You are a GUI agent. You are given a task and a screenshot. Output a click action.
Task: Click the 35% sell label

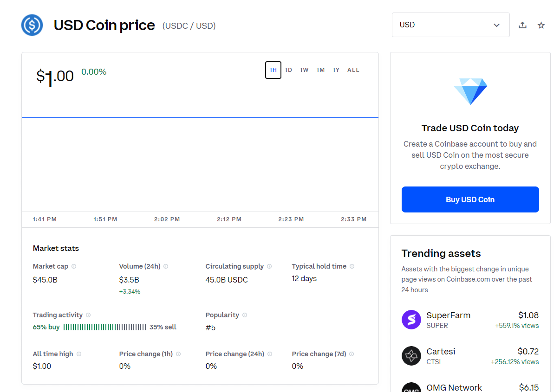[x=163, y=327]
